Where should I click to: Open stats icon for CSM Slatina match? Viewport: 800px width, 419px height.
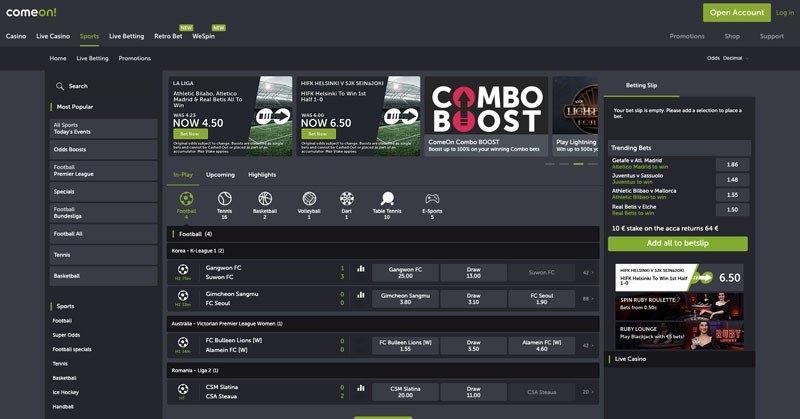pyautogui.click(x=361, y=388)
